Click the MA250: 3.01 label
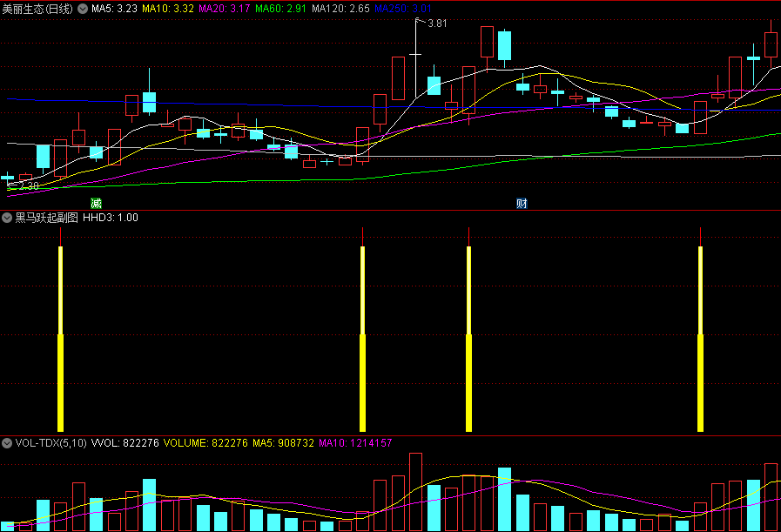Screen dimensions: 781x532 (x=402, y=9)
